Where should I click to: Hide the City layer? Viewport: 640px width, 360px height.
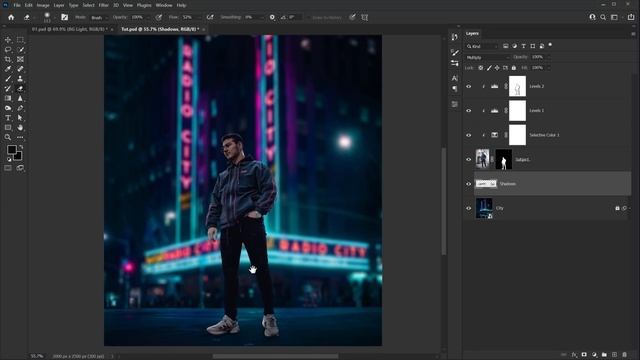[469, 209]
